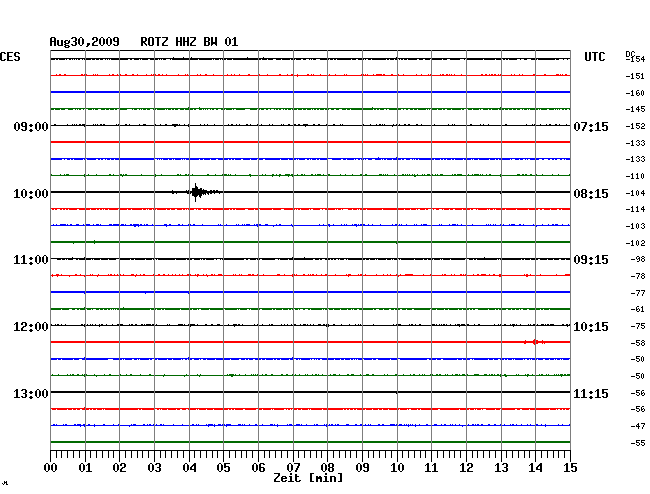
Task: Select the DC value -110
Action: (635, 177)
